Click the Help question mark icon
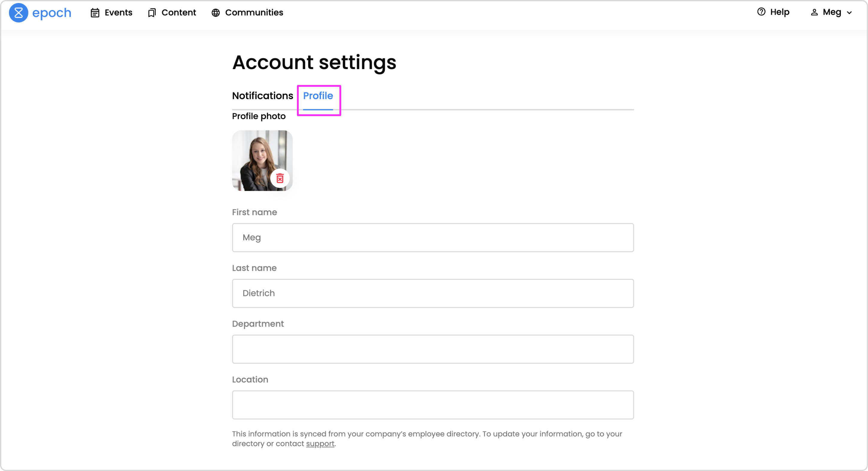Viewport: 868px width, 471px height. click(x=761, y=12)
